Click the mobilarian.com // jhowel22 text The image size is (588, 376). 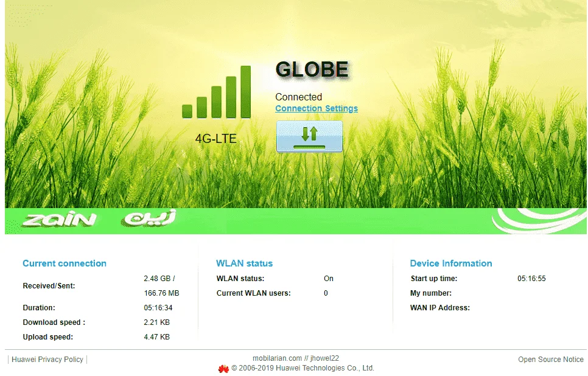(x=296, y=358)
